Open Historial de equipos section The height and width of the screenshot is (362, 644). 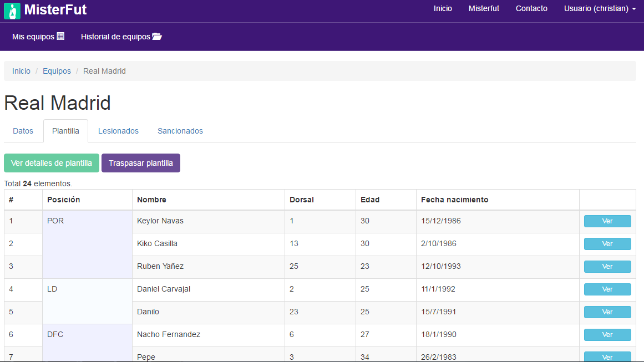[x=121, y=37]
